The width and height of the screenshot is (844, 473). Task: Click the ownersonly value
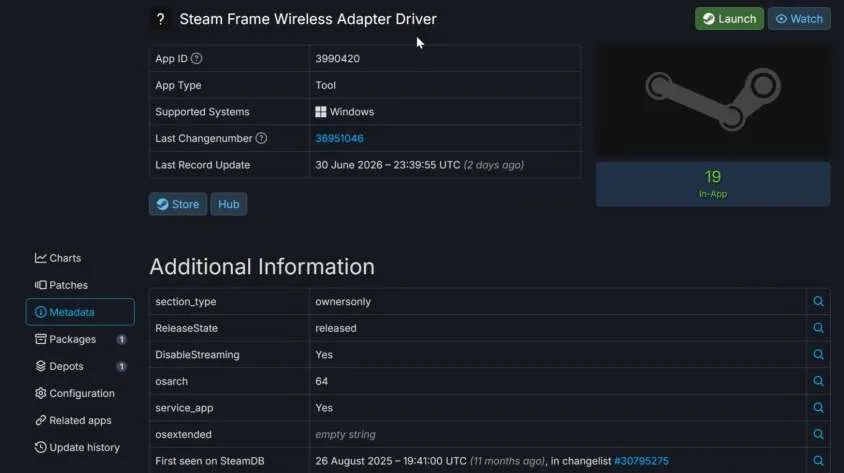pos(343,301)
